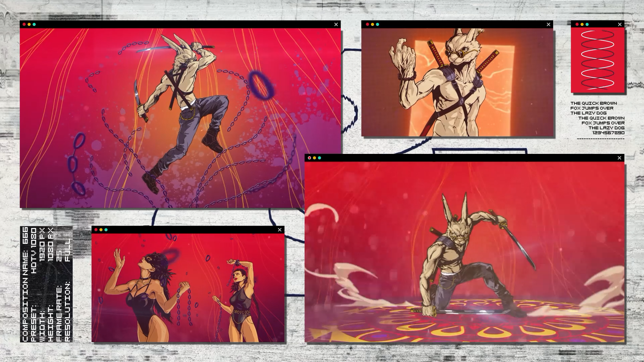Click the yellow dot on the rabbit portrait window

point(372,24)
